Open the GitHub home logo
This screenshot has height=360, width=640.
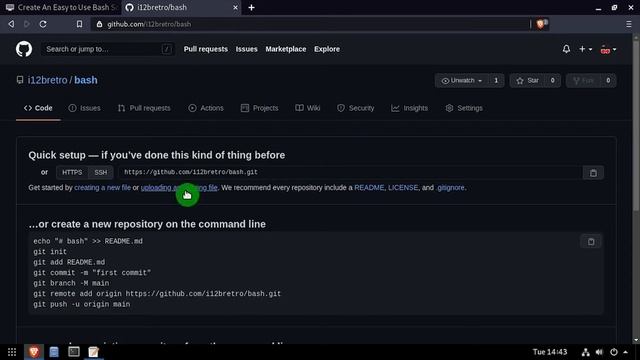(x=24, y=49)
